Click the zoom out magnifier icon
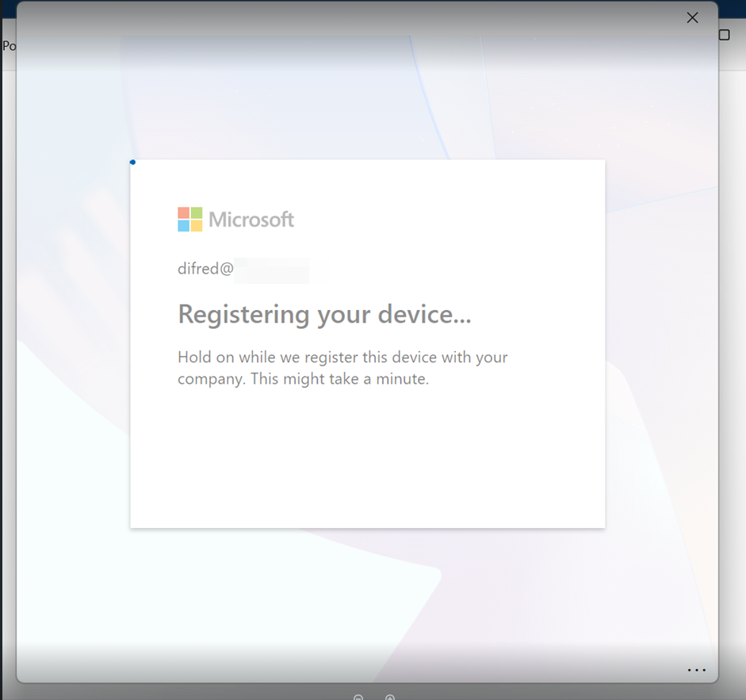746x700 pixels. click(358, 698)
